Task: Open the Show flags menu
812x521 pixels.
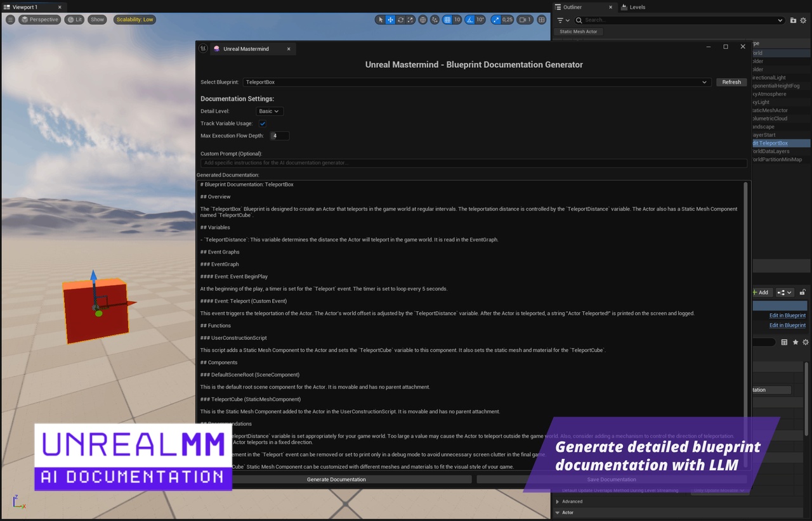Action: (x=97, y=20)
